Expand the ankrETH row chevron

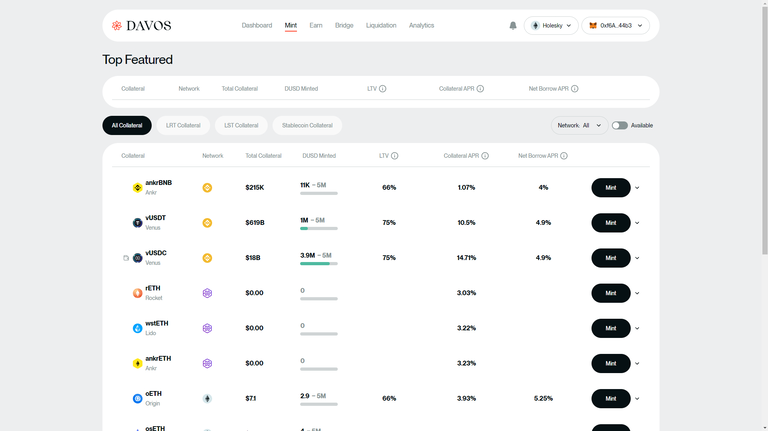pyautogui.click(x=637, y=363)
